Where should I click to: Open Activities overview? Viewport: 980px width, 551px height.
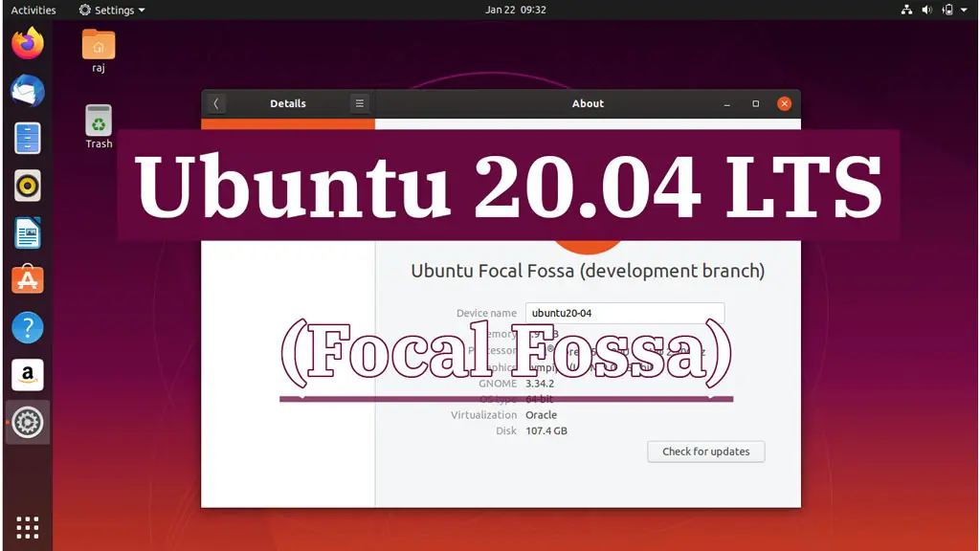tap(33, 10)
